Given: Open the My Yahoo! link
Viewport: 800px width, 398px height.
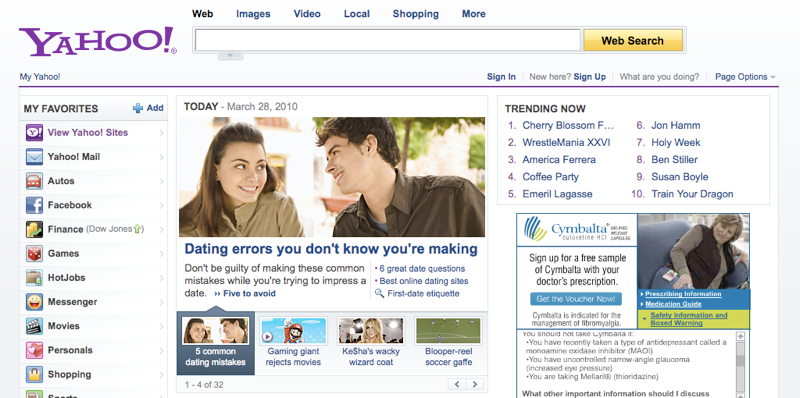Looking at the screenshot, I should (40, 77).
